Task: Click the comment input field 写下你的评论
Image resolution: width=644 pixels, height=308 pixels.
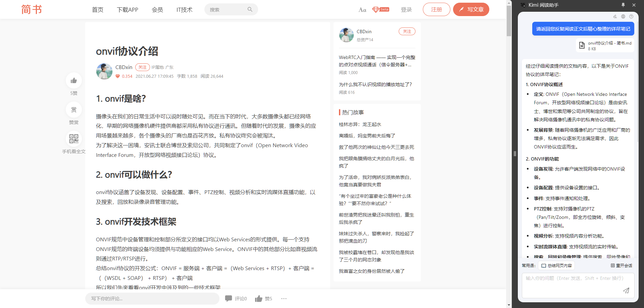Action: pos(152,298)
